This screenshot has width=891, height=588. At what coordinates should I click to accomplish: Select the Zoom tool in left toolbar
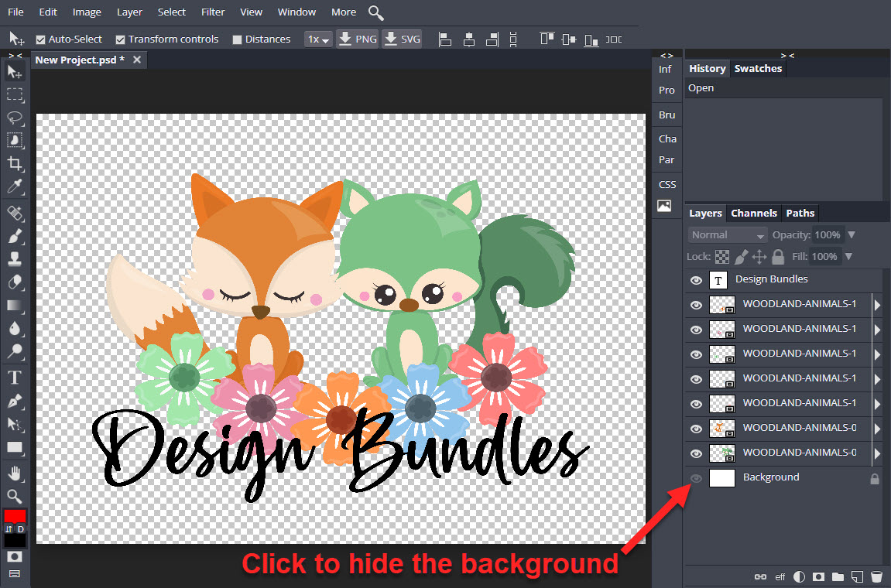pyautogui.click(x=15, y=496)
